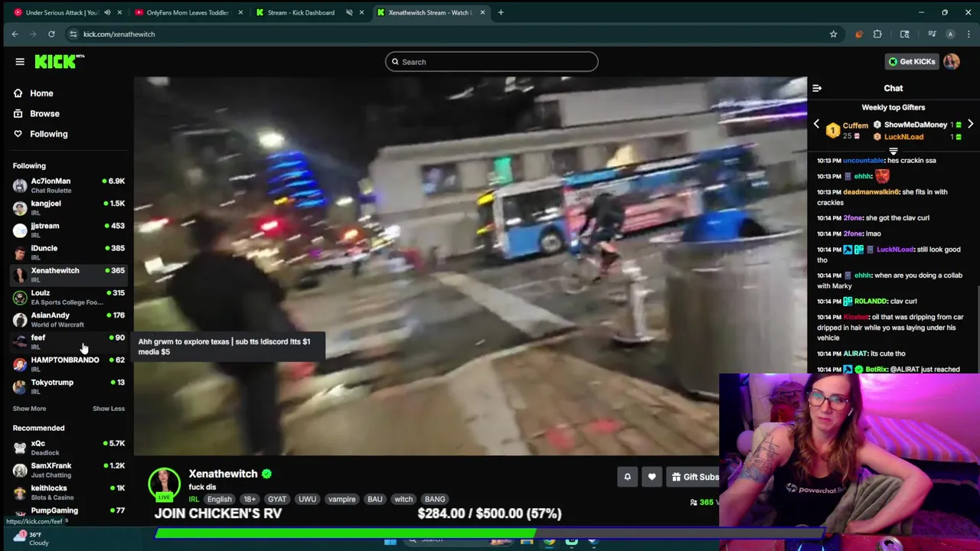The width and height of the screenshot is (980, 551).
Task: Click chat username ALIRAT
Action: (857, 354)
